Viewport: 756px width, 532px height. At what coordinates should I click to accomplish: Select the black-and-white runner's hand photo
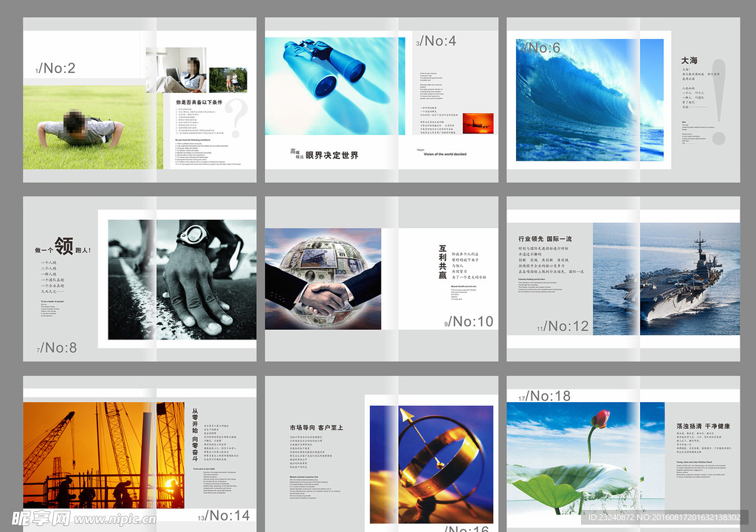[182, 280]
